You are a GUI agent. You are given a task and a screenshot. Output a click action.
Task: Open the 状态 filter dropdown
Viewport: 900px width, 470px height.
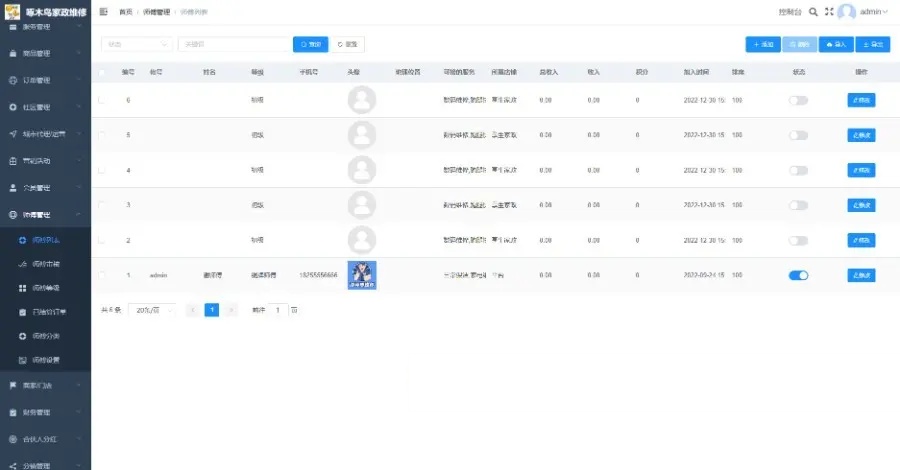[x=137, y=44]
